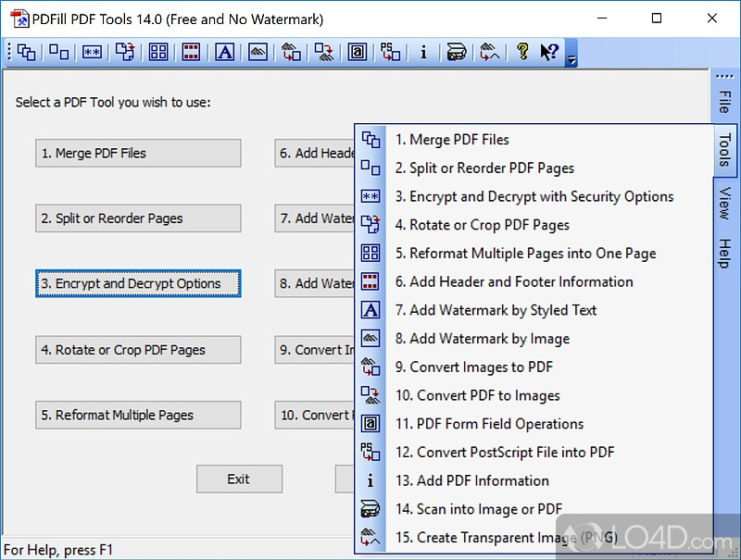Click the form field icon in Tools menu
Screen dimensions: 741x560
pos(370,424)
